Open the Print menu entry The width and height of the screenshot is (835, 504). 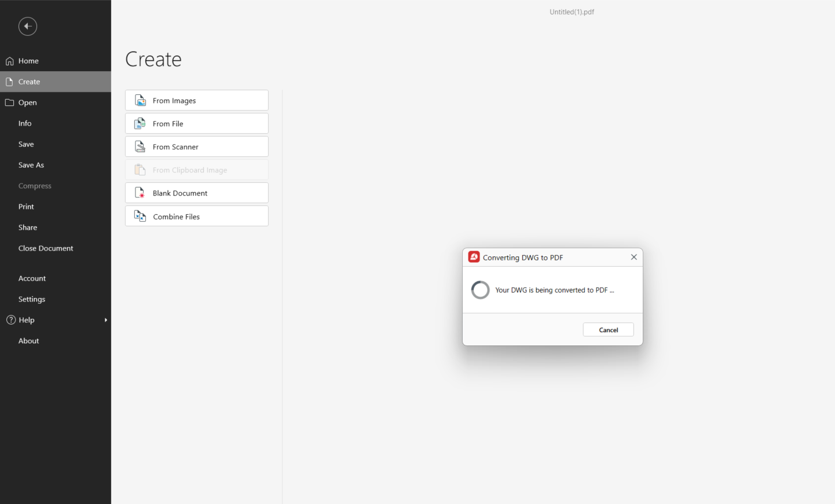tap(26, 207)
